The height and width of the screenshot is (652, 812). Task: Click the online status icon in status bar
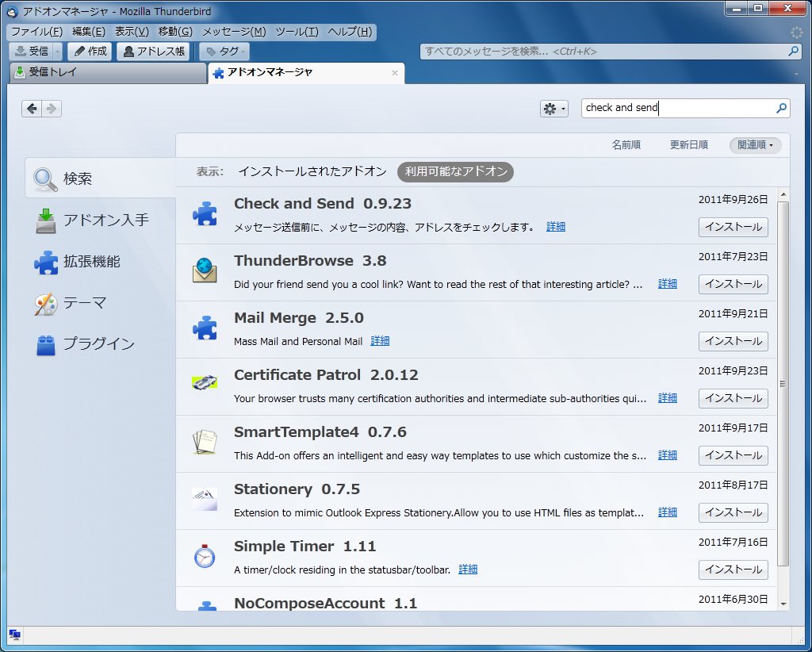[x=14, y=635]
